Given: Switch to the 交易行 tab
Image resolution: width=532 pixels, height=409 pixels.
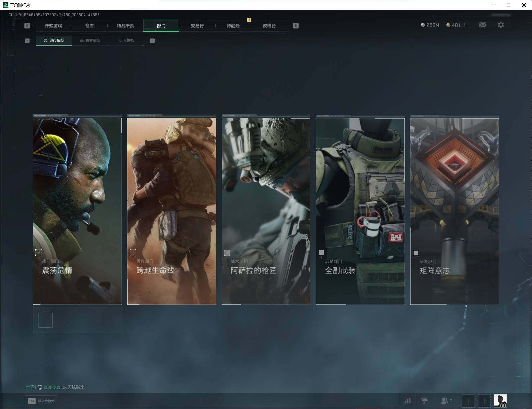Looking at the screenshot, I should point(197,26).
